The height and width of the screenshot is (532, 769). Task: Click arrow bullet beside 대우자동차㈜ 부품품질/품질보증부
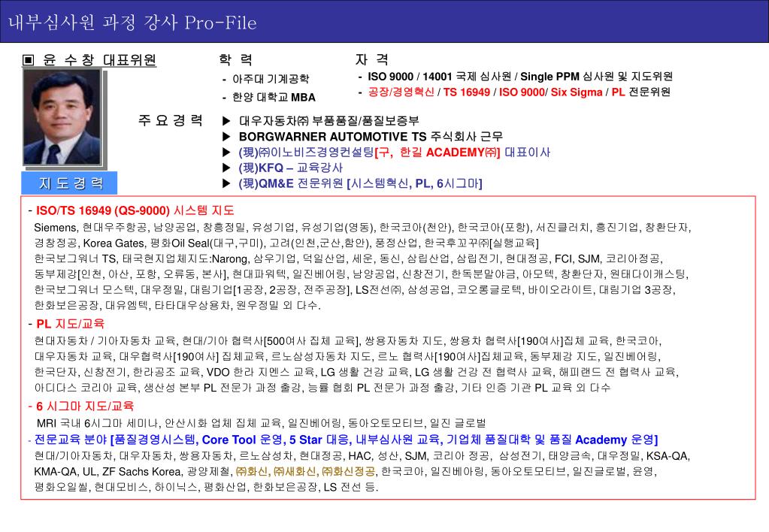tap(226, 121)
